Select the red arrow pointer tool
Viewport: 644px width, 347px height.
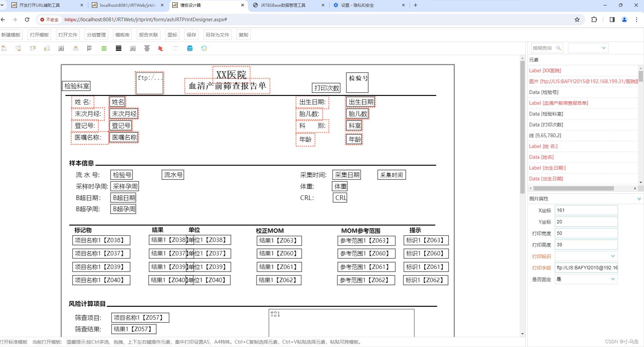[161, 48]
